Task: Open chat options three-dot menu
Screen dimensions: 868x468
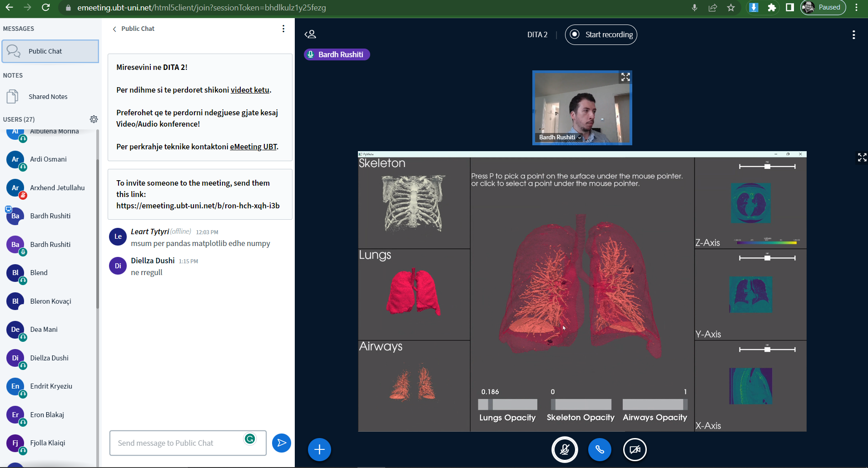Action: click(283, 29)
